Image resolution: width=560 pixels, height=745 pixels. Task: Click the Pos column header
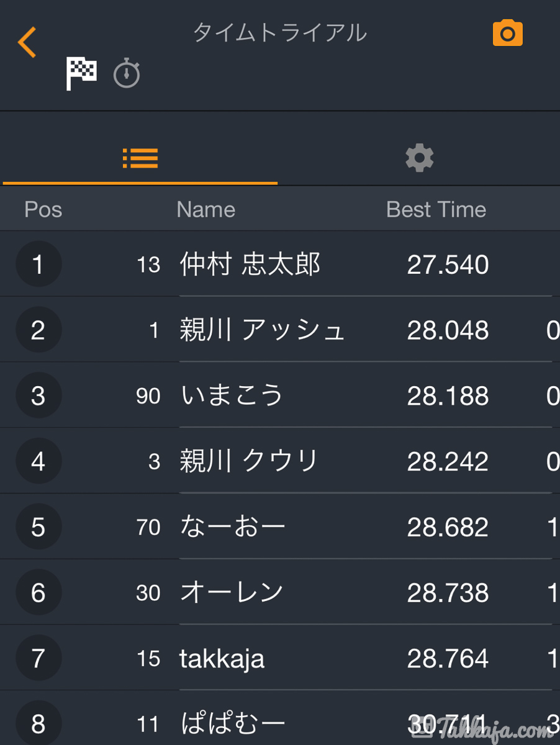coord(43,210)
